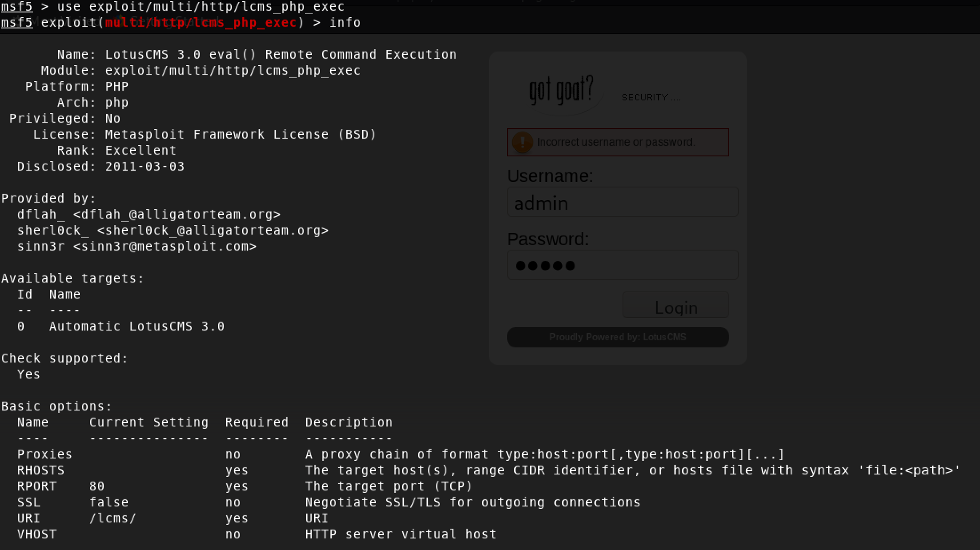The height and width of the screenshot is (550, 980).
Task: Click author line 'dflah_ <dflah_@alligatorteam.org>'
Action: click(x=149, y=214)
